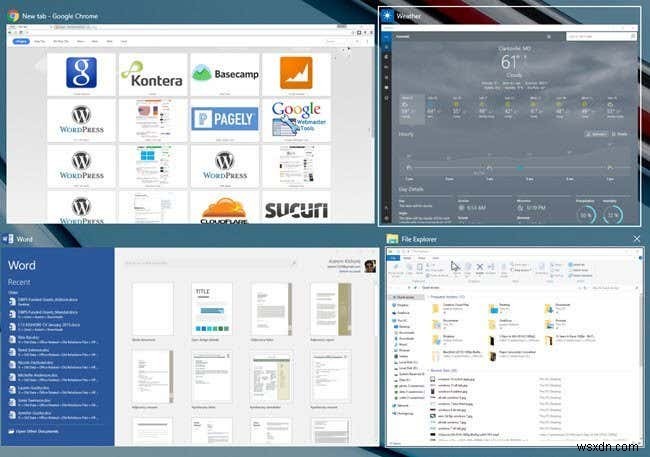650x457 pixels.
Task: Collapse the Frequent folders section in Explorer
Action: tap(429, 297)
